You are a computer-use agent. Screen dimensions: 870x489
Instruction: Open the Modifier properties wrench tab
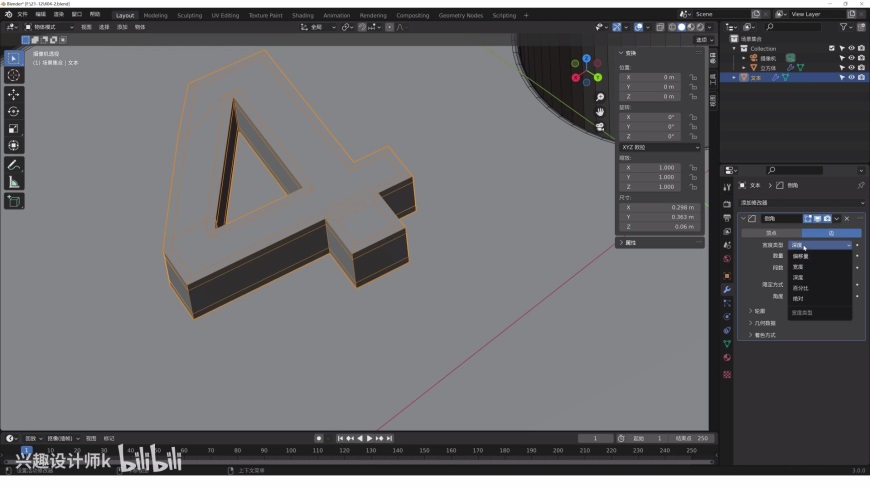click(727, 290)
